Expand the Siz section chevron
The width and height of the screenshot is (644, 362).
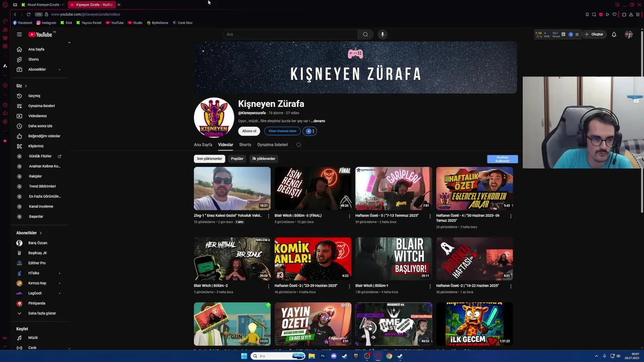(x=26, y=86)
